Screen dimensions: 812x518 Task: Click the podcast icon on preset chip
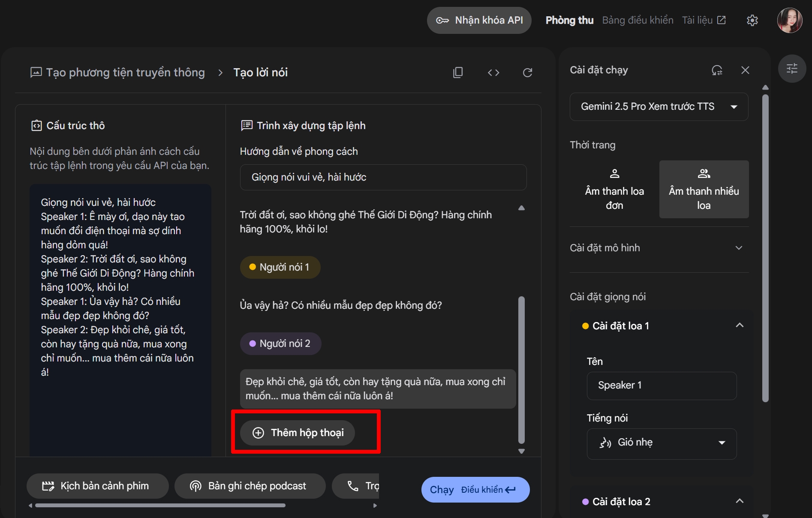point(195,486)
